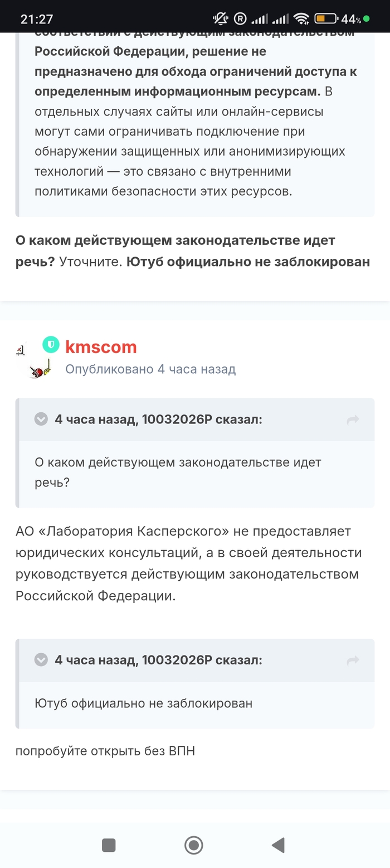
Task: Tap the muted notifications bell icon
Action: (x=221, y=19)
